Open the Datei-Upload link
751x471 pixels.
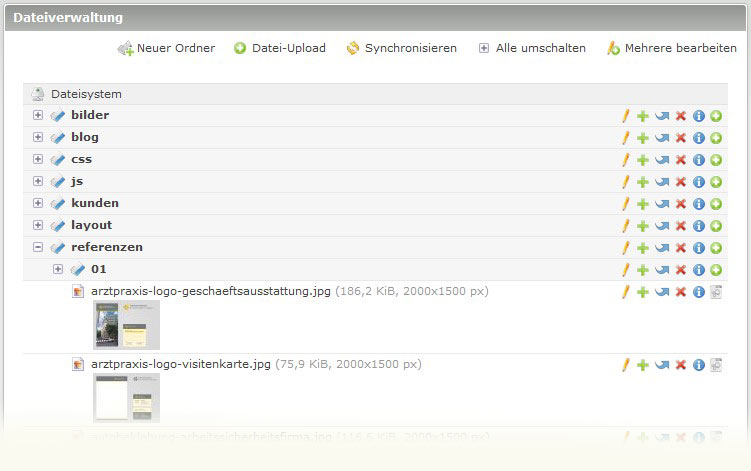click(280, 48)
